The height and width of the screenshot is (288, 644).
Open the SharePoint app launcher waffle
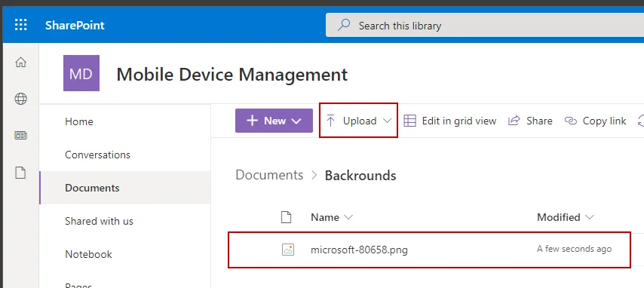click(x=20, y=25)
